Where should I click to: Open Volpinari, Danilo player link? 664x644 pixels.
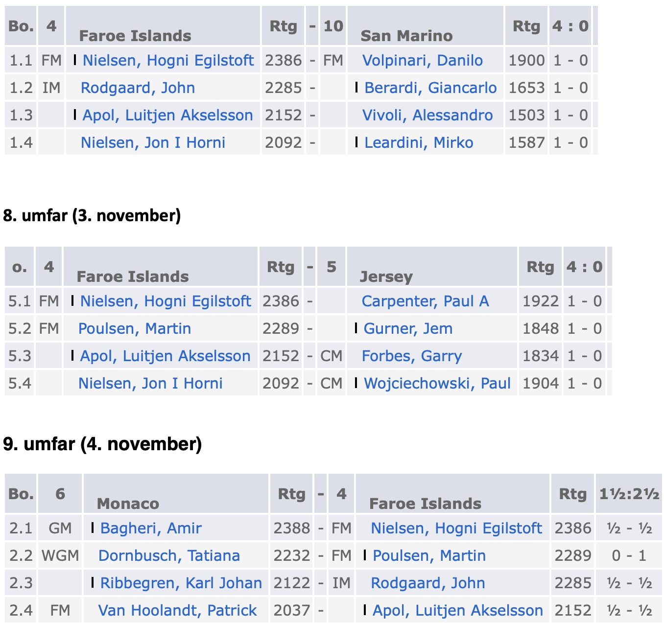[422, 60]
